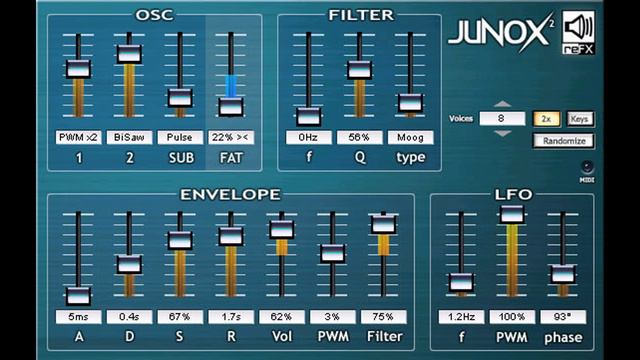Screen dimensions: 640x360
Task: Click the envelope Filter slider handle
Action: pyautogui.click(x=384, y=225)
